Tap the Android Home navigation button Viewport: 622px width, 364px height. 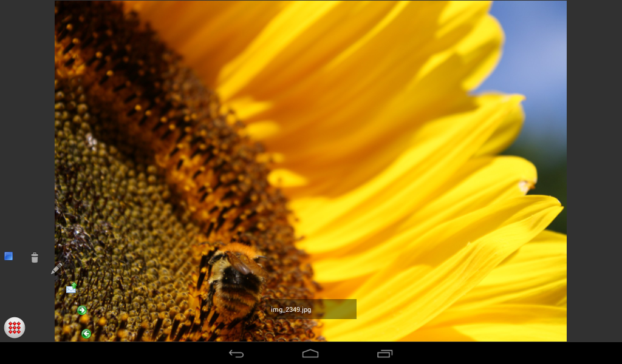click(x=310, y=353)
